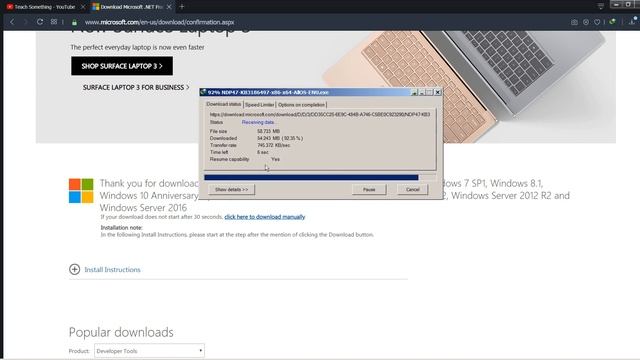
Task: Close the Teach Something YouTube tab
Action: (83, 7)
